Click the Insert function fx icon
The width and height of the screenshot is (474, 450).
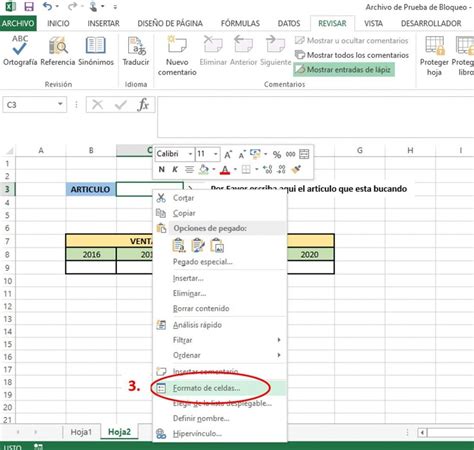143,105
